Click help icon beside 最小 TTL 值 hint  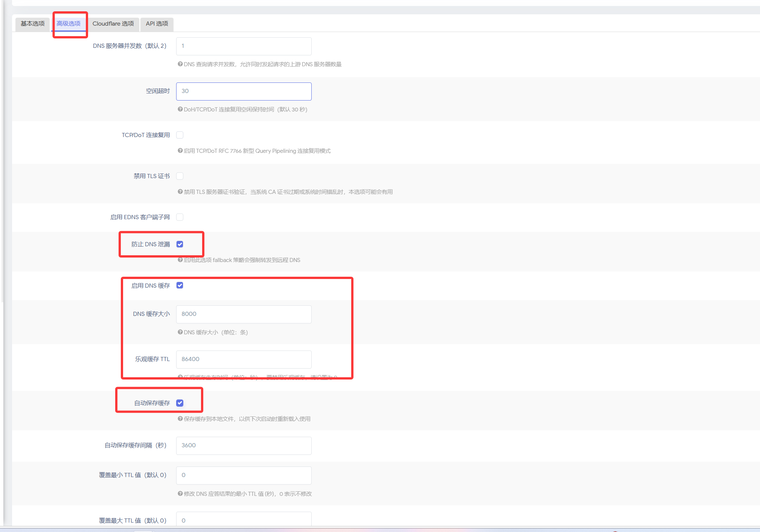(x=180, y=494)
